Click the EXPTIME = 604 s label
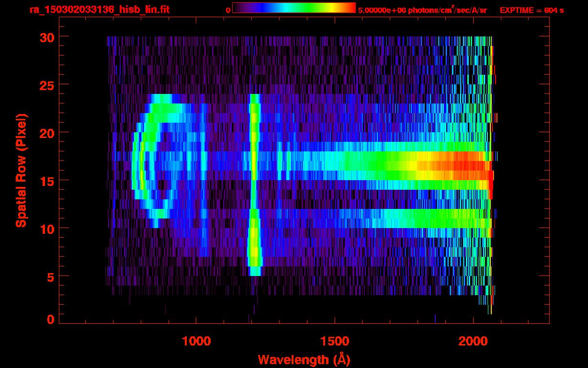The width and height of the screenshot is (588, 368). [x=531, y=10]
